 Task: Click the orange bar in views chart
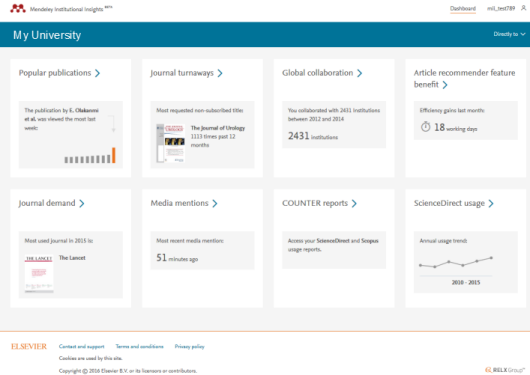pos(114,155)
